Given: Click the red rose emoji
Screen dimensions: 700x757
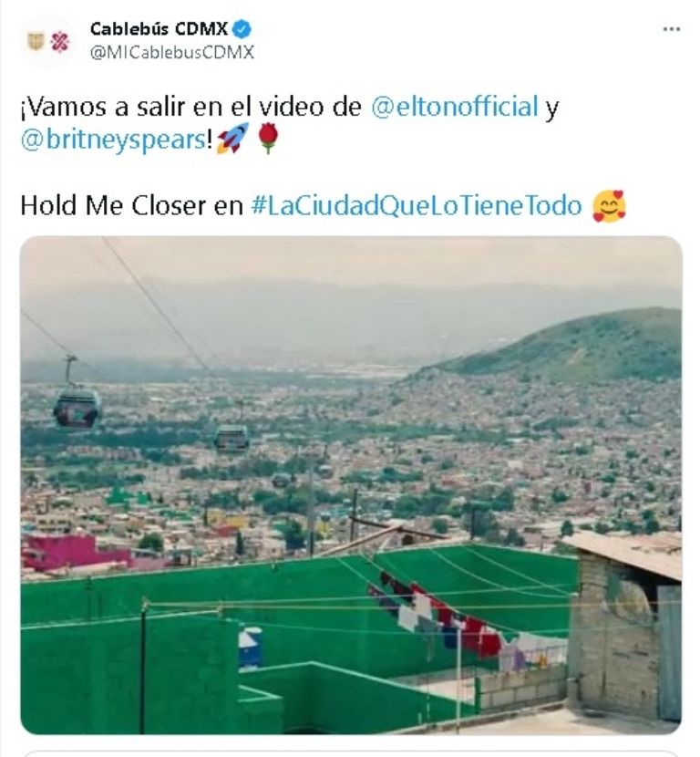Looking at the screenshot, I should [267, 140].
